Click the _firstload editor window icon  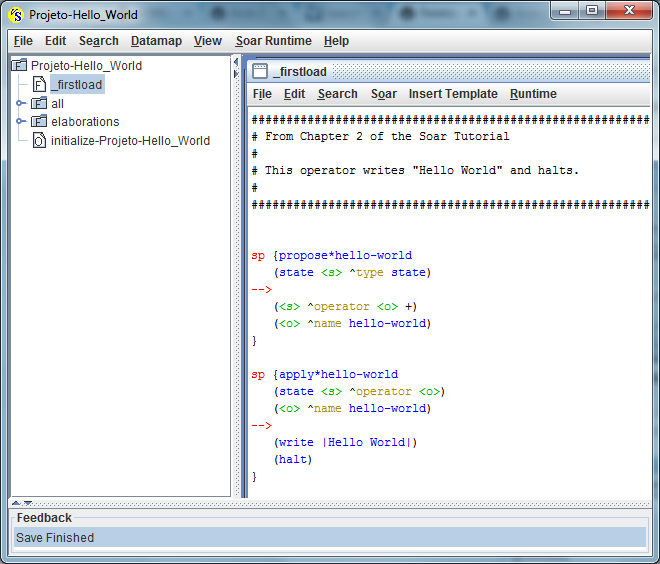(260, 72)
